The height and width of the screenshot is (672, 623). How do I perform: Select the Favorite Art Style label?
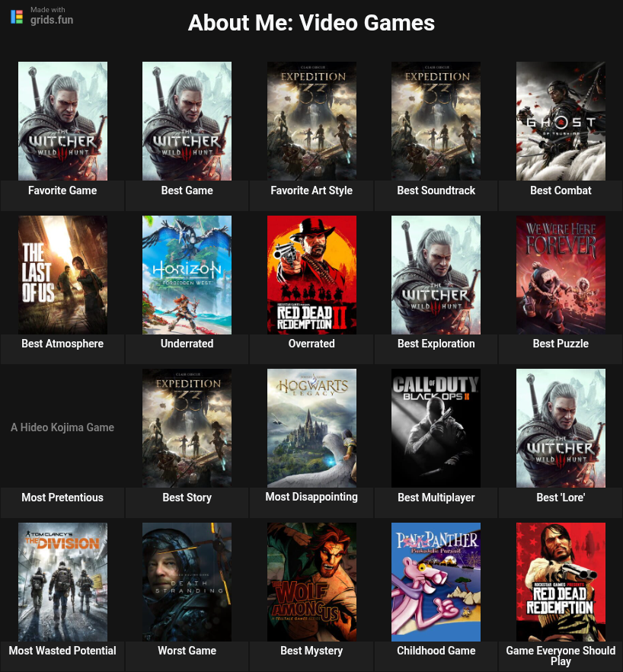[311, 190]
